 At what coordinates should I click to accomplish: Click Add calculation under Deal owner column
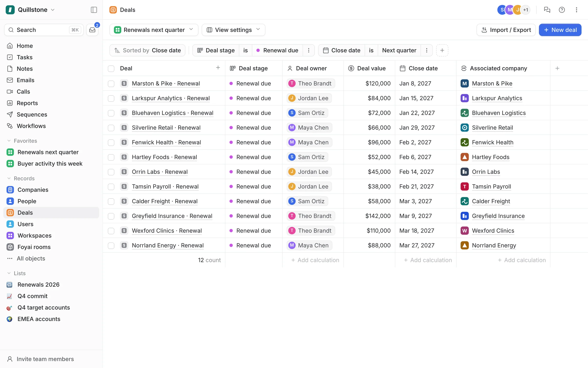[x=315, y=260]
